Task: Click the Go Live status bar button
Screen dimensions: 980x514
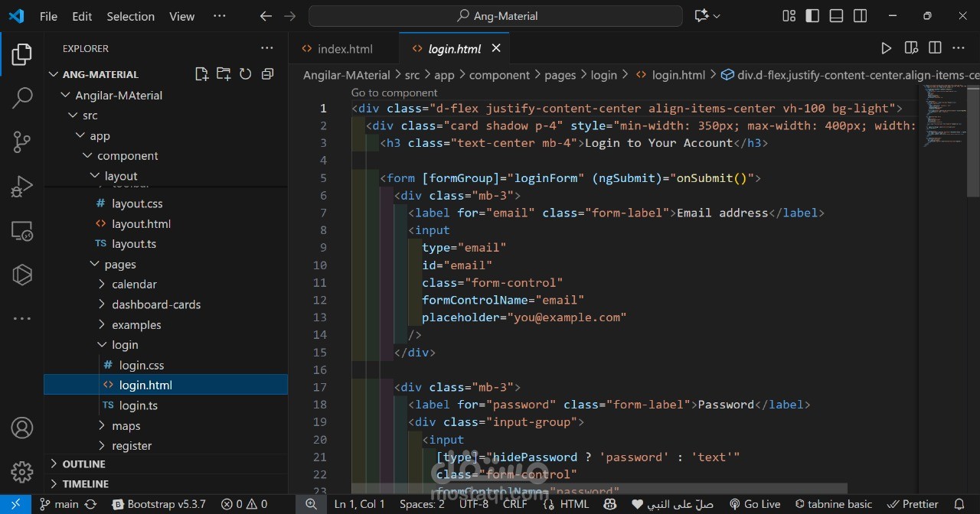Action: pyautogui.click(x=754, y=504)
